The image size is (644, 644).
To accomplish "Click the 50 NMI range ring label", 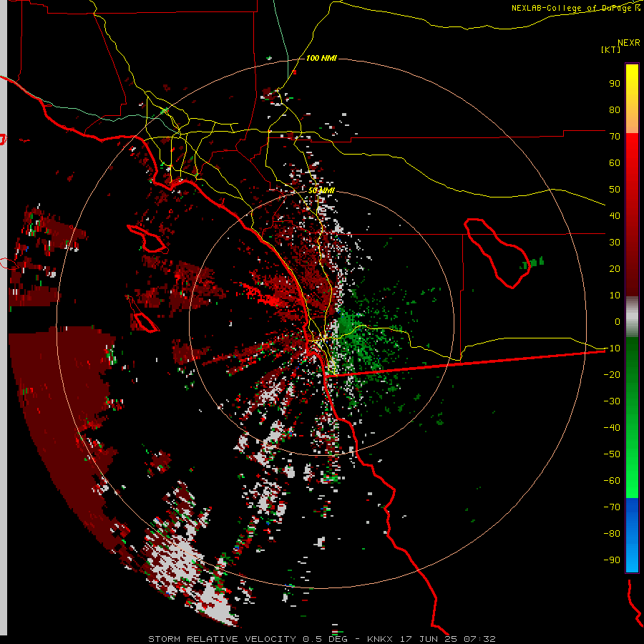I will tap(321, 190).
